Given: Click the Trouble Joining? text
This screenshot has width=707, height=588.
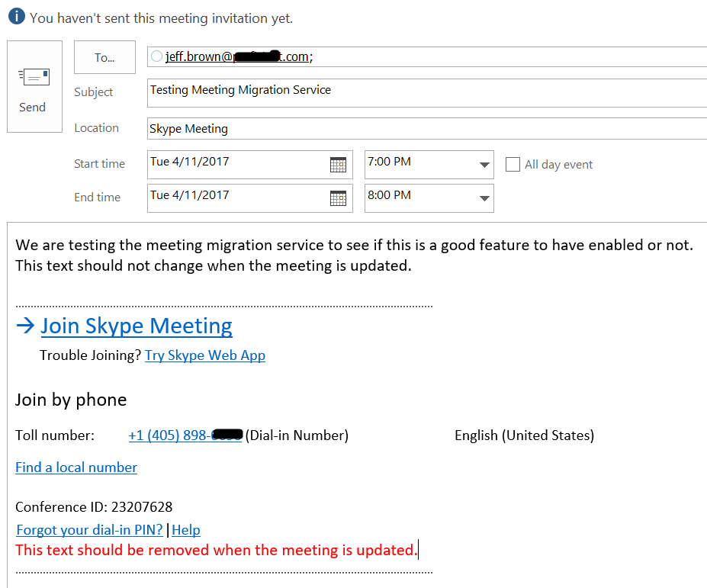Looking at the screenshot, I should pyautogui.click(x=91, y=355).
